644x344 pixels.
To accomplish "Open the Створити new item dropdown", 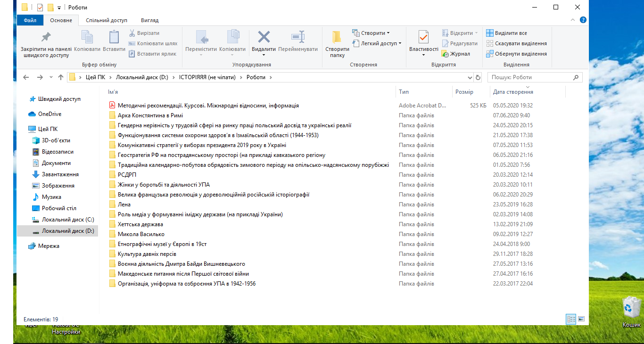I will (x=372, y=33).
